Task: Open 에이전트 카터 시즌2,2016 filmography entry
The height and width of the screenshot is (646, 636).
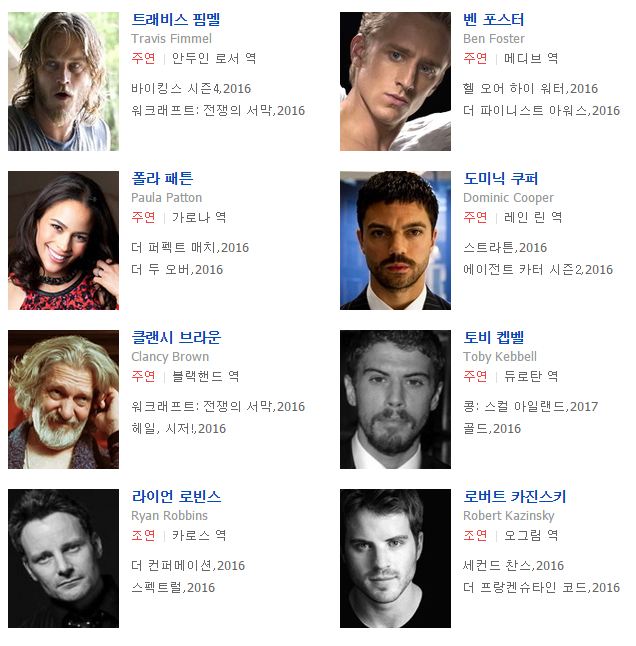Action: click(538, 270)
